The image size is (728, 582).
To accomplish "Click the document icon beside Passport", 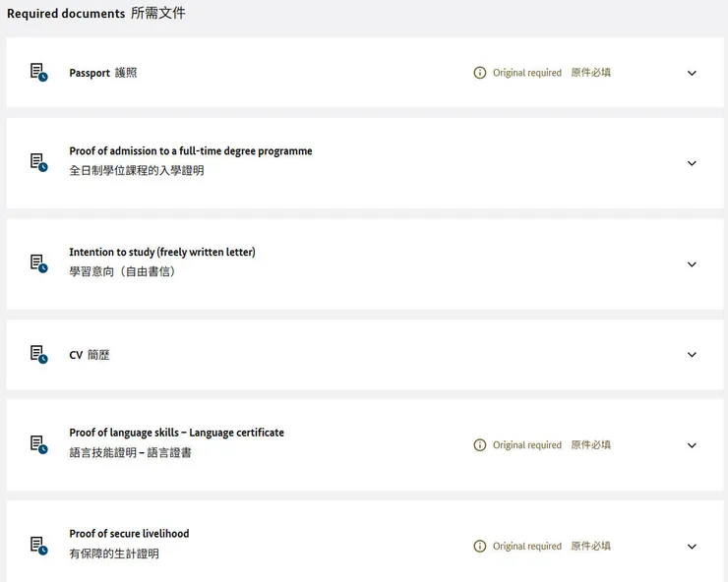I will (x=38, y=72).
